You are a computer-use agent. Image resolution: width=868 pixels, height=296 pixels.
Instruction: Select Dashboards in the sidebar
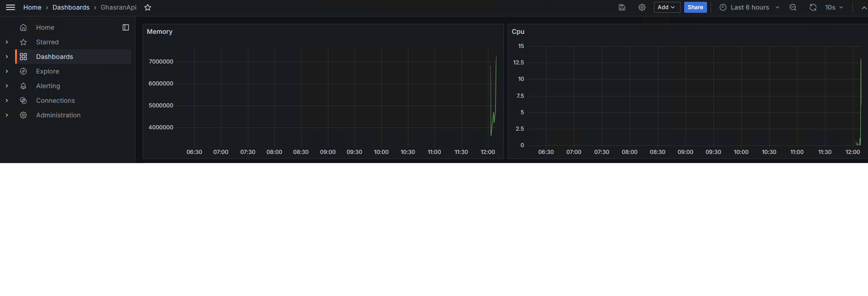pos(54,57)
